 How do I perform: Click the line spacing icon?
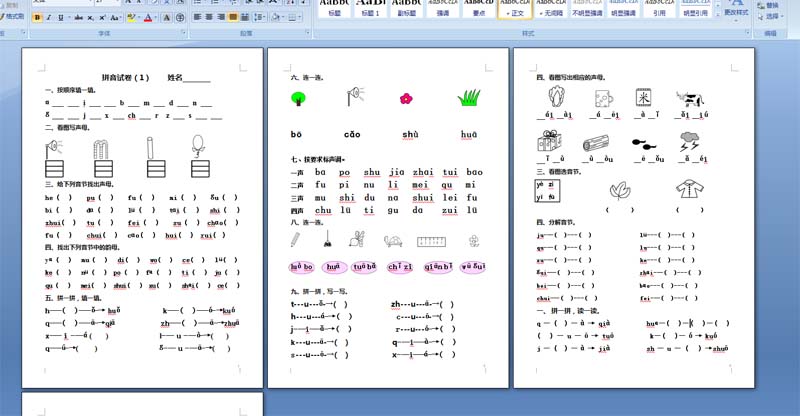pos(258,17)
